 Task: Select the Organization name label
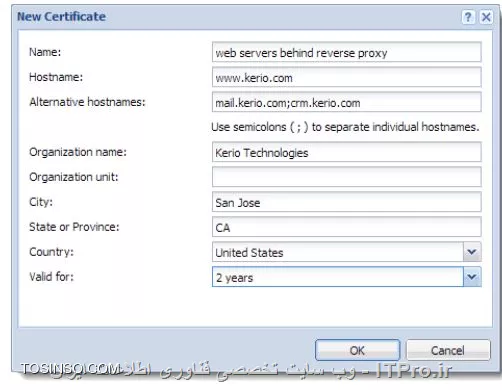78,152
